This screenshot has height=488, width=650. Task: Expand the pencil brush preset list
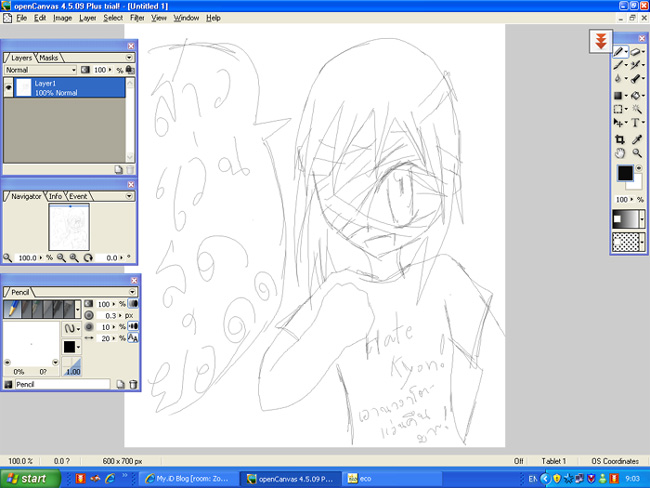pyautogui.click(x=78, y=310)
